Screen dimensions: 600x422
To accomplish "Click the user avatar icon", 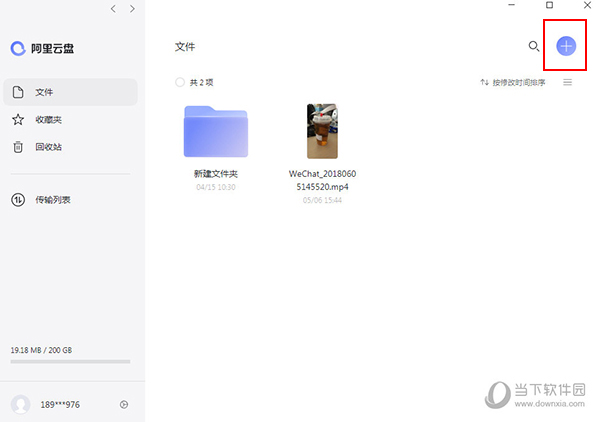I will point(21,404).
